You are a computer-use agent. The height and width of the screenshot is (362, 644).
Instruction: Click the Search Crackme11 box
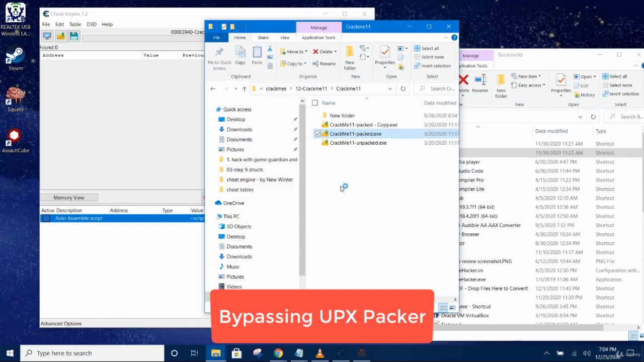[x=436, y=89]
